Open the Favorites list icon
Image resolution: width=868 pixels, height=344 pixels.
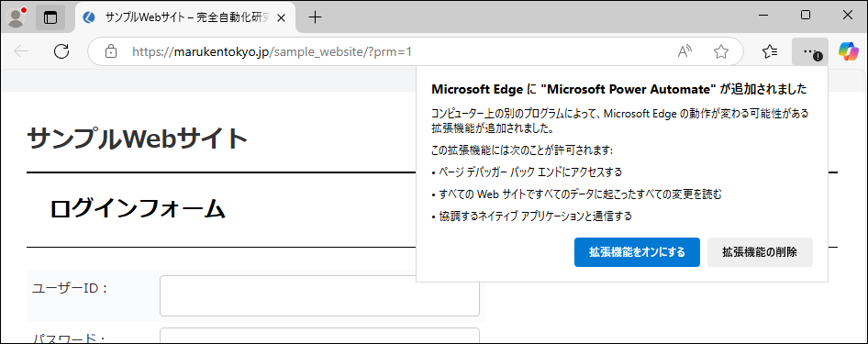(770, 52)
